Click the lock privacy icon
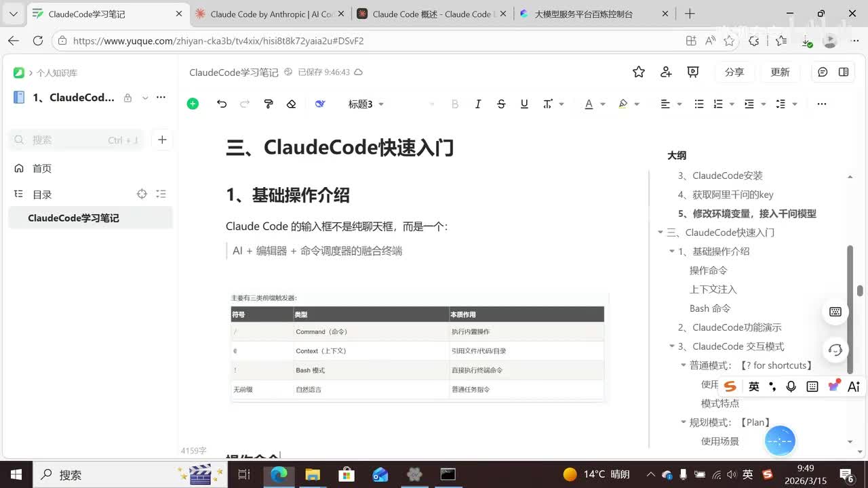Image resolution: width=868 pixels, height=488 pixels. pos(127,98)
